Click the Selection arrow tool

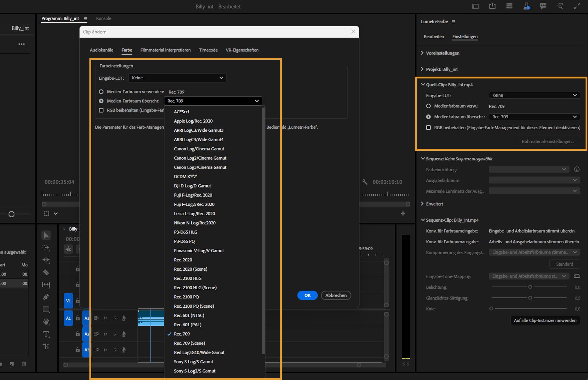click(46, 235)
